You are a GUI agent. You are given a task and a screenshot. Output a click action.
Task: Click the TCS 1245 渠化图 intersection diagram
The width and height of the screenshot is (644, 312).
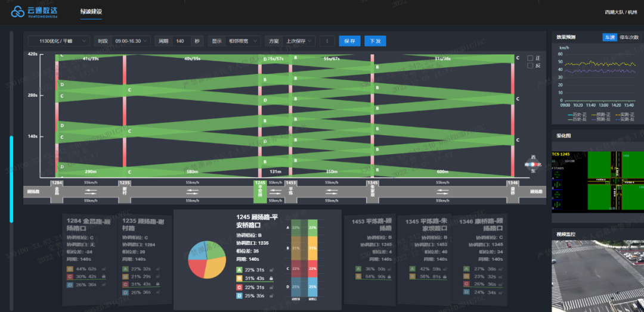pos(597,181)
